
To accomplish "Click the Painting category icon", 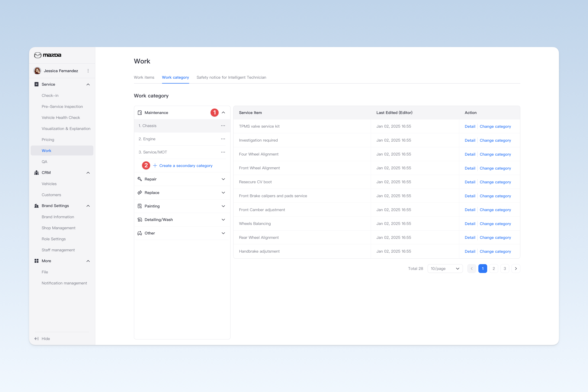I will pos(140,206).
